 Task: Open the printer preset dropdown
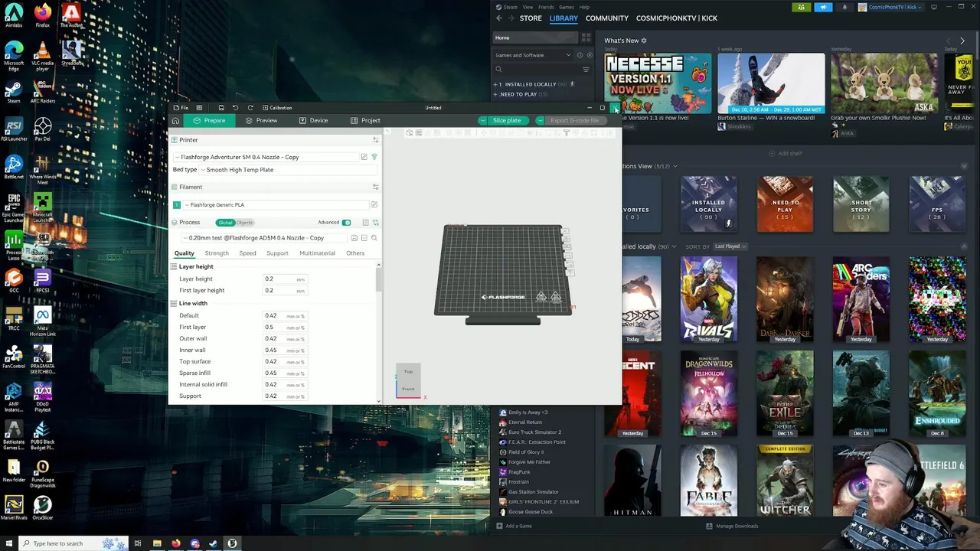[x=266, y=157]
